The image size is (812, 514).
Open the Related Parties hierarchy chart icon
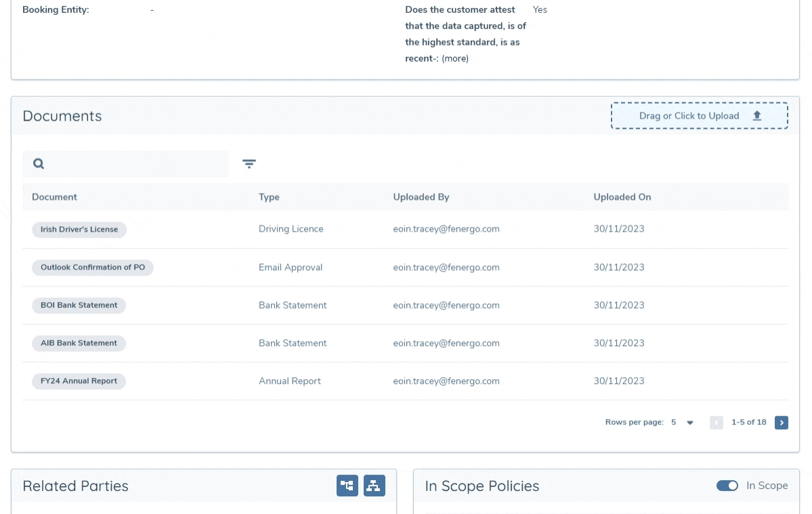375,486
